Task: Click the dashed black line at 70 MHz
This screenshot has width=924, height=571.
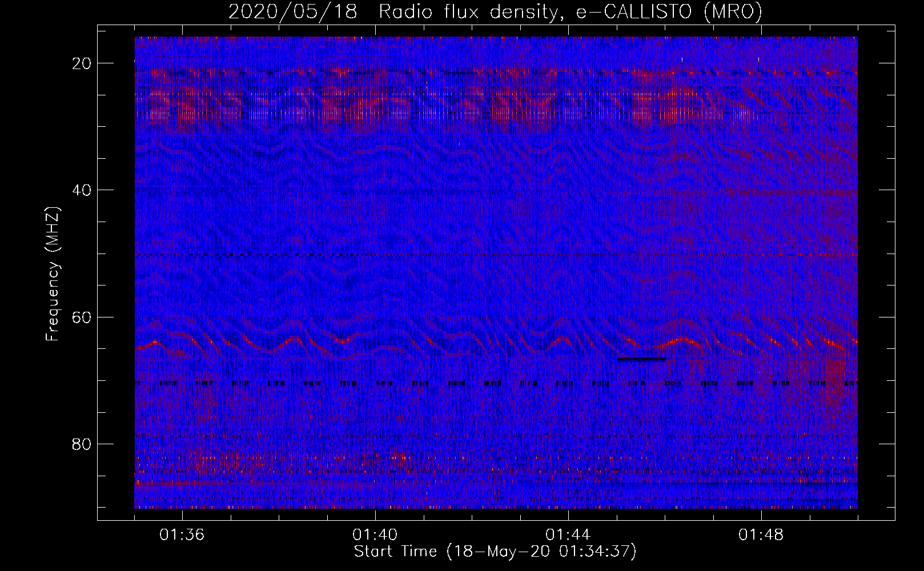Action: pos(496,384)
